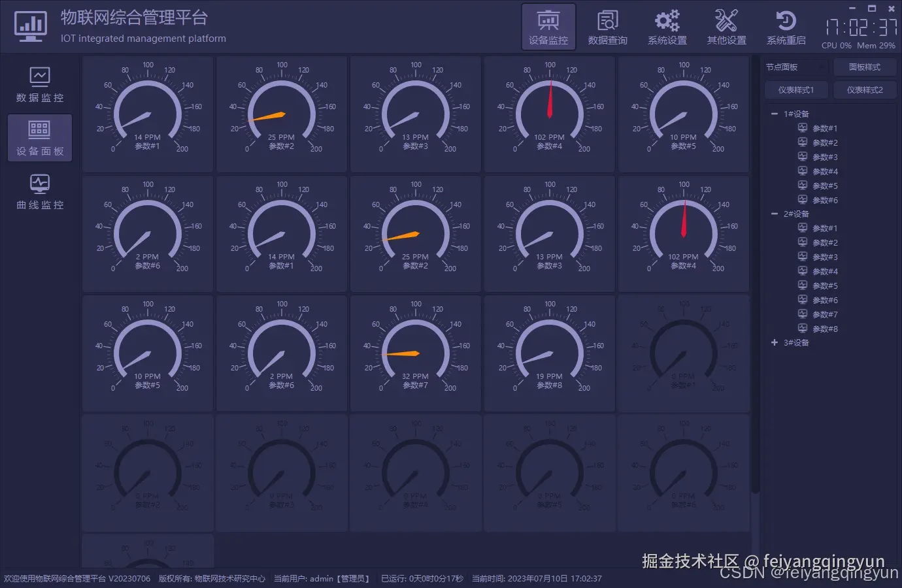This screenshot has width=902, height=588.
Task: Click monitor icon of 参数#4 under 1#设备
Action: [803, 171]
